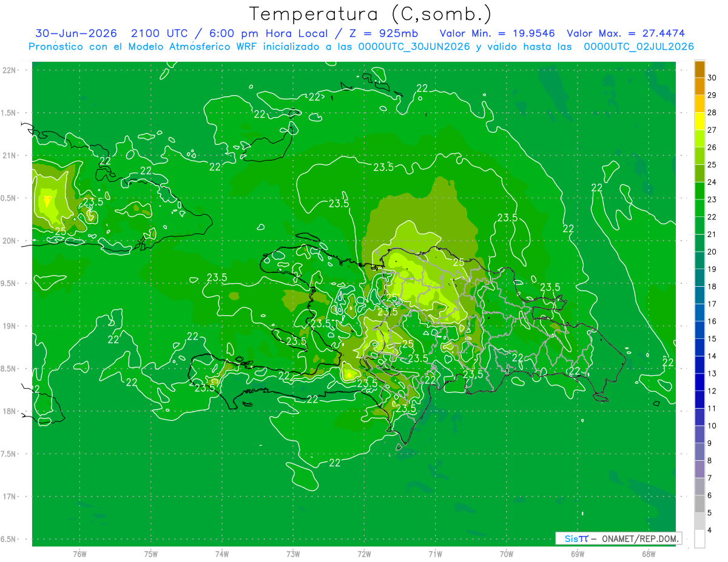
Task: Click the title "Temperatura (C,somb.)"
Action: 371,14
